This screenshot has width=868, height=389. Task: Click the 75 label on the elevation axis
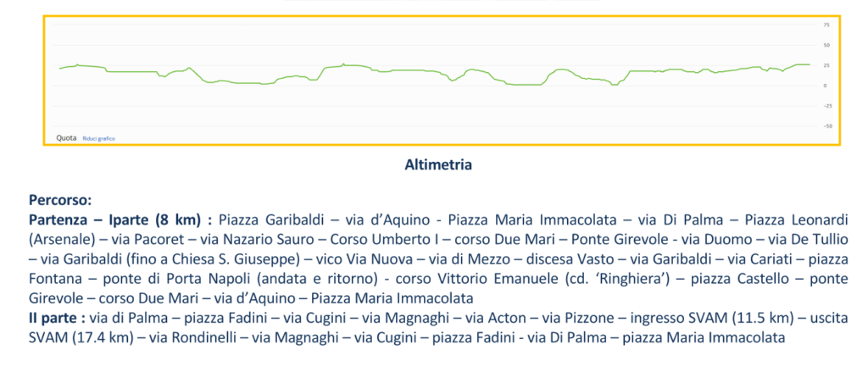(826, 25)
